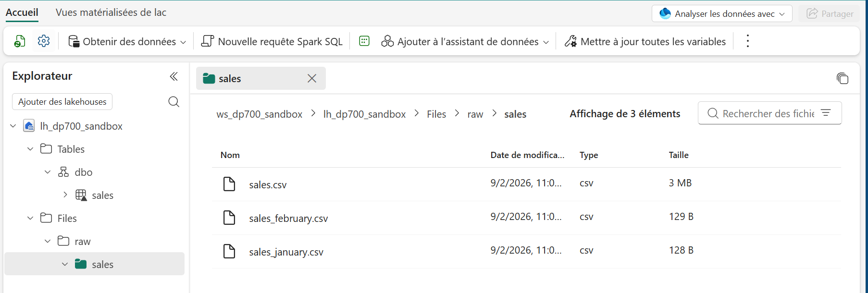
Task: Click the refresh lakehouse icon
Action: point(20,41)
